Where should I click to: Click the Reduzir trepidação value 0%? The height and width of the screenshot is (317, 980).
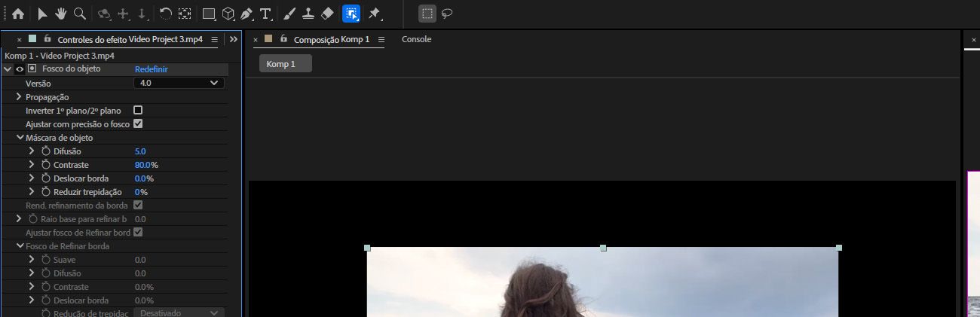coord(141,192)
